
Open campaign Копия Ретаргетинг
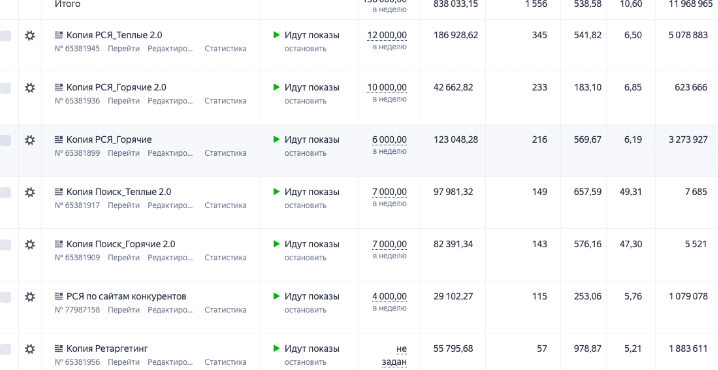pyautogui.click(x=107, y=349)
